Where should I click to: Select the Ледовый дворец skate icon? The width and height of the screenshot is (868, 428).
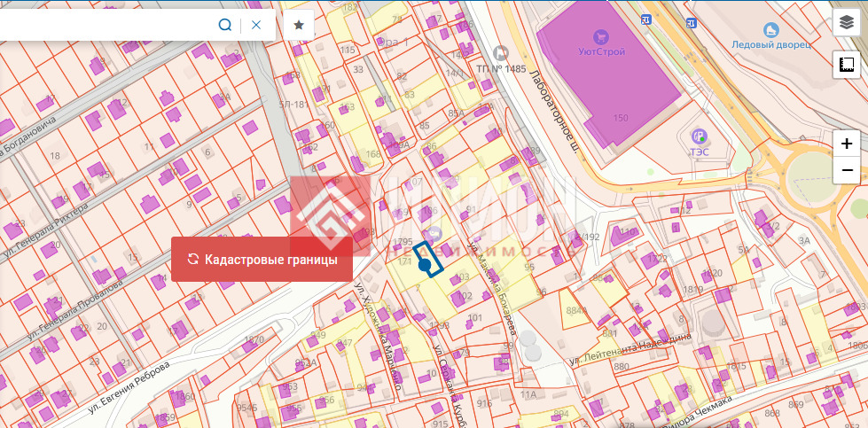[x=770, y=30]
